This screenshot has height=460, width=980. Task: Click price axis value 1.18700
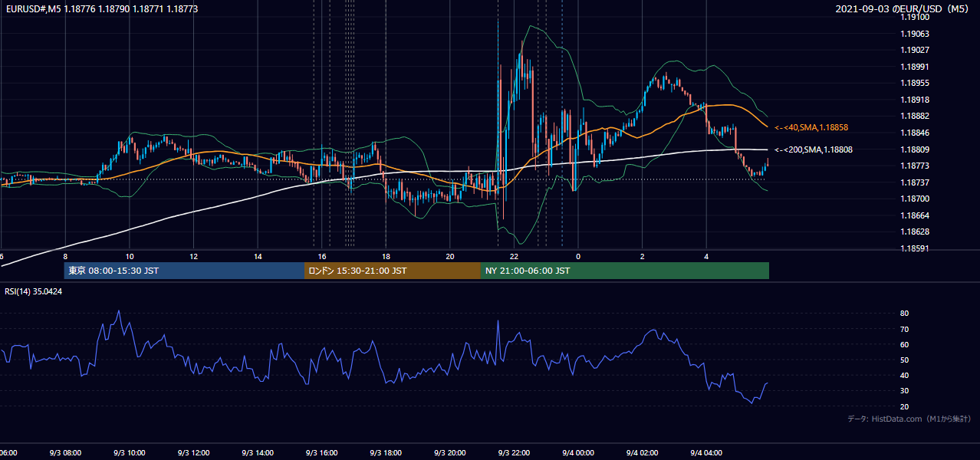click(916, 199)
